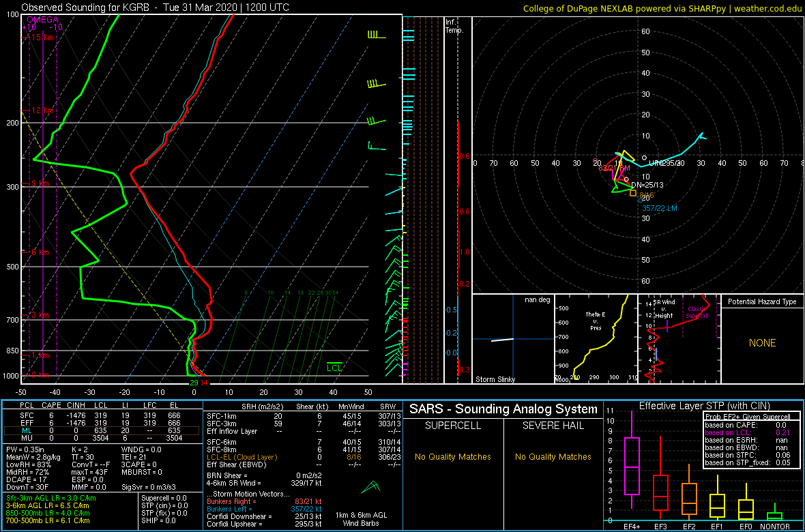Click the 'Classic Supercell' label in SR Wind panel

click(696, 312)
